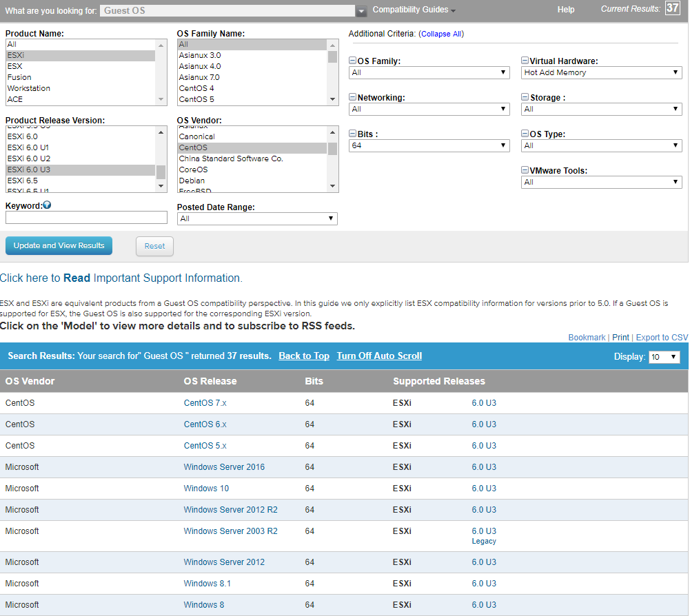Open the Compatibility Guides menu
The height and width of the screenshot is (616, 690).
click(410, 10)
